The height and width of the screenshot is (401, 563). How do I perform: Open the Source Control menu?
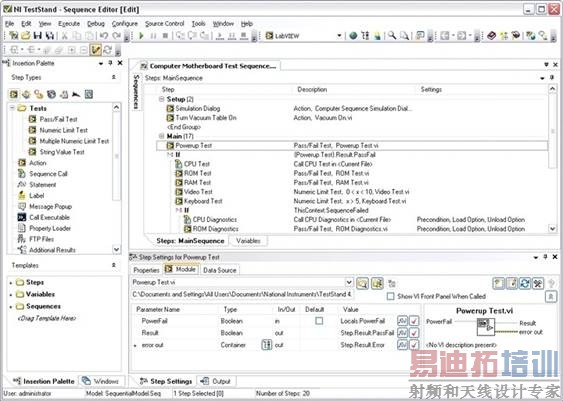(164, 24)
